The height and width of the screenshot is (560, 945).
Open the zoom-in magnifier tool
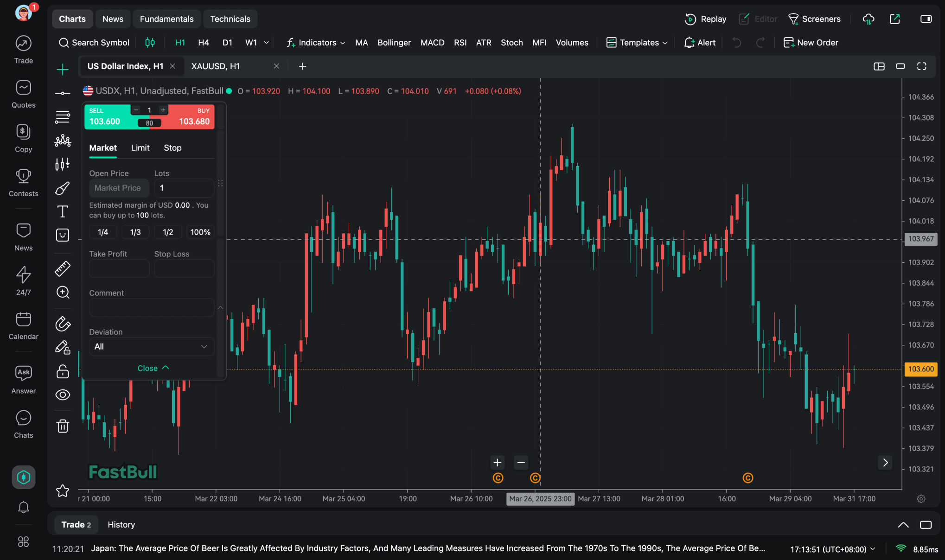(x=63, y=292)
